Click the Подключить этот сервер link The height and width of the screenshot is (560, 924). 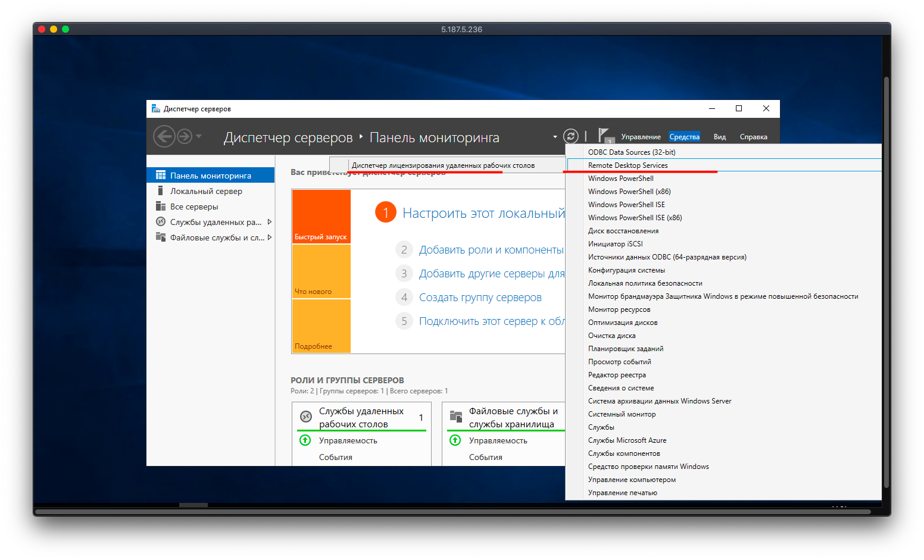click(492, 321)
